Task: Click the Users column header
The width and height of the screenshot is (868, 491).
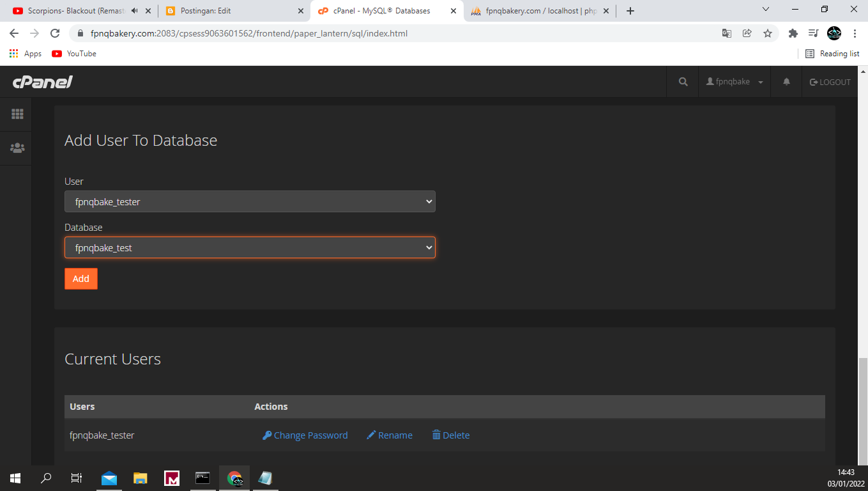Action: (82, 407)
